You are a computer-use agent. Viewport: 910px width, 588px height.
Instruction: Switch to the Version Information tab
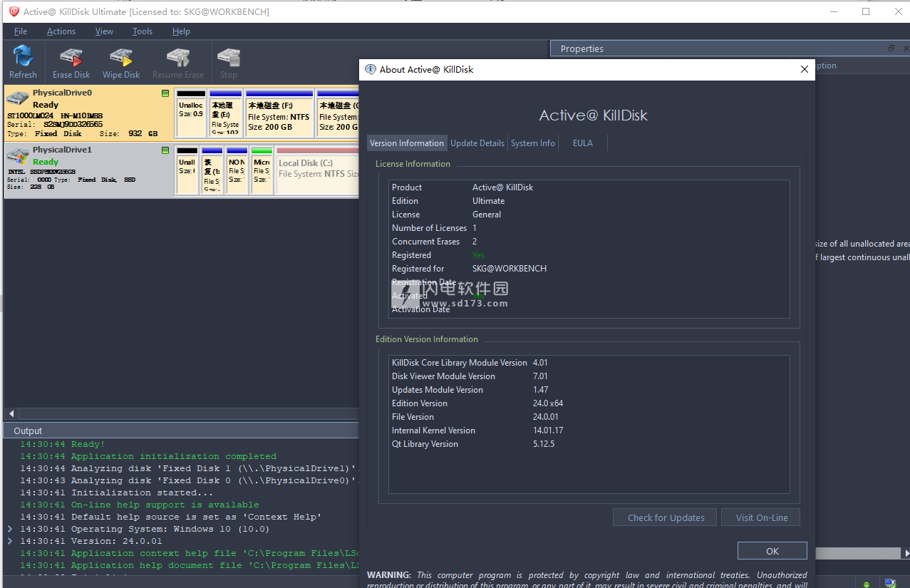click(x=407, y=143)
